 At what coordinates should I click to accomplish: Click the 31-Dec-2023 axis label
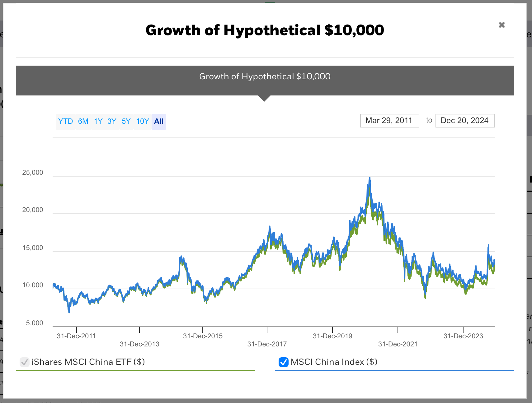[463, 336]
